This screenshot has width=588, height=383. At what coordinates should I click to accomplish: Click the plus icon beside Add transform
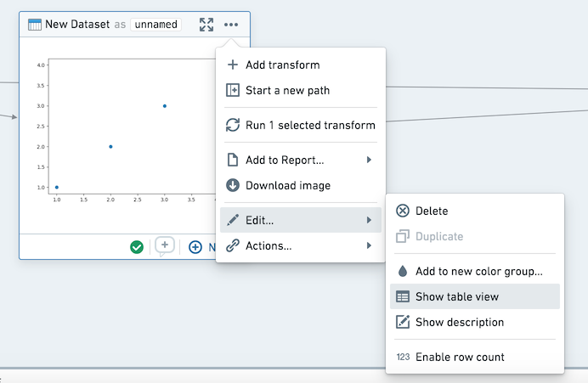233,65
